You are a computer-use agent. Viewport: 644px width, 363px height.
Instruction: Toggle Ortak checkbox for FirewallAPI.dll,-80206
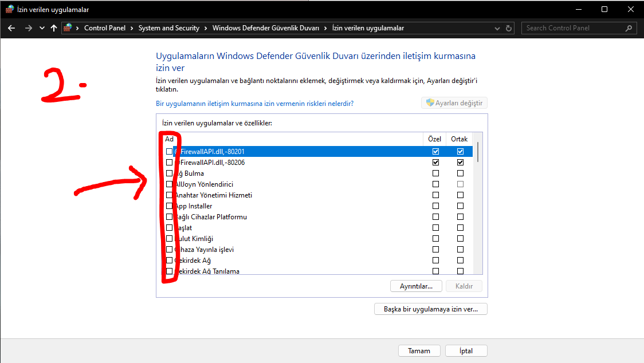pyautogui.click(x=461, y=162)
